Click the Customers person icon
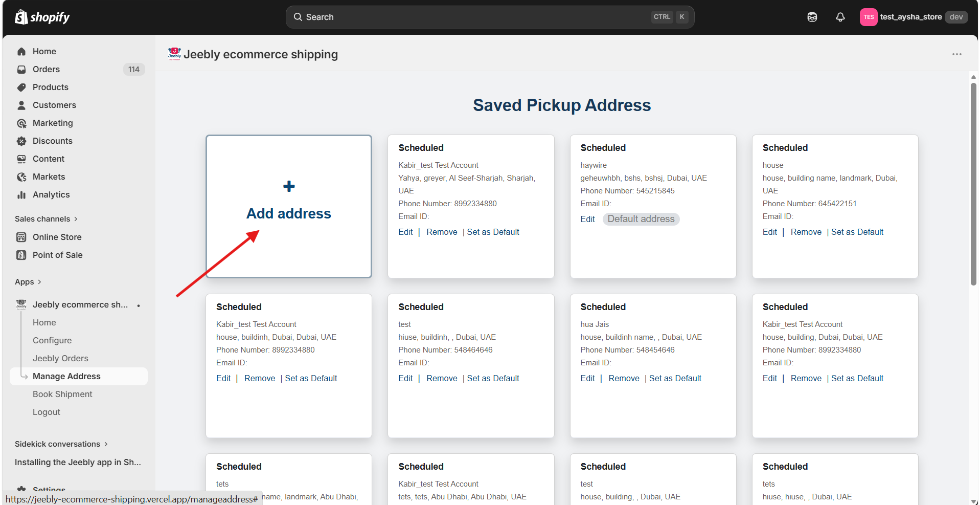This screenshot has height=505, width=980. 21,105
